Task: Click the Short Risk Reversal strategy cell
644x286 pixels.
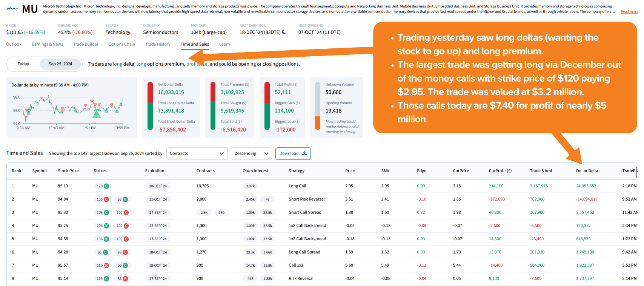Action: click(x=307, y=199)
